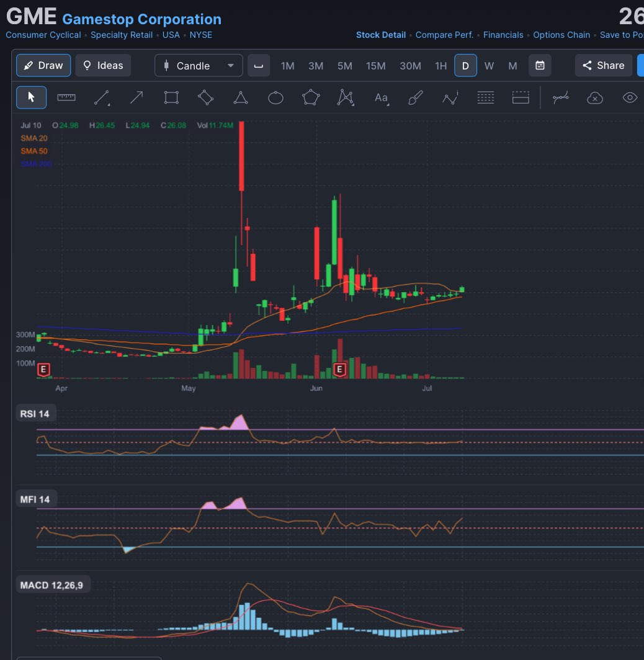Select the Fibonacci retracement lines tool
This screenshot has width=644, height=660.
(486, 97)
